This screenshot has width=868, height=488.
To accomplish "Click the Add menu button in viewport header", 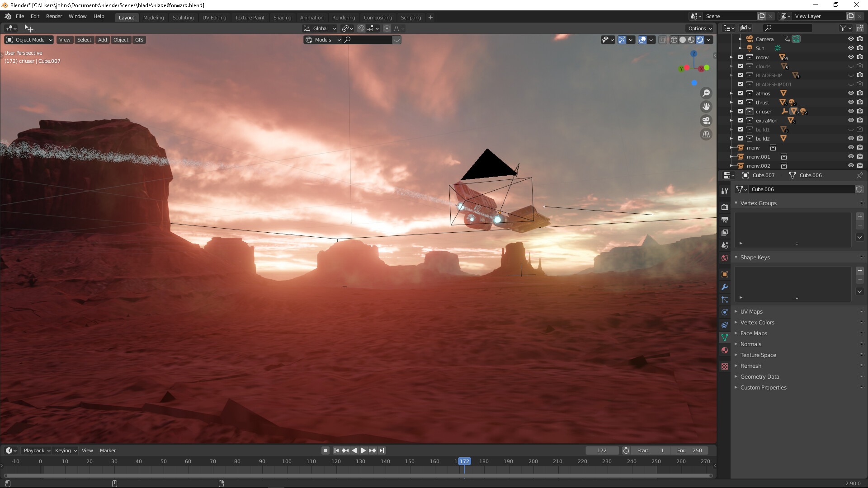I will 103,40.
